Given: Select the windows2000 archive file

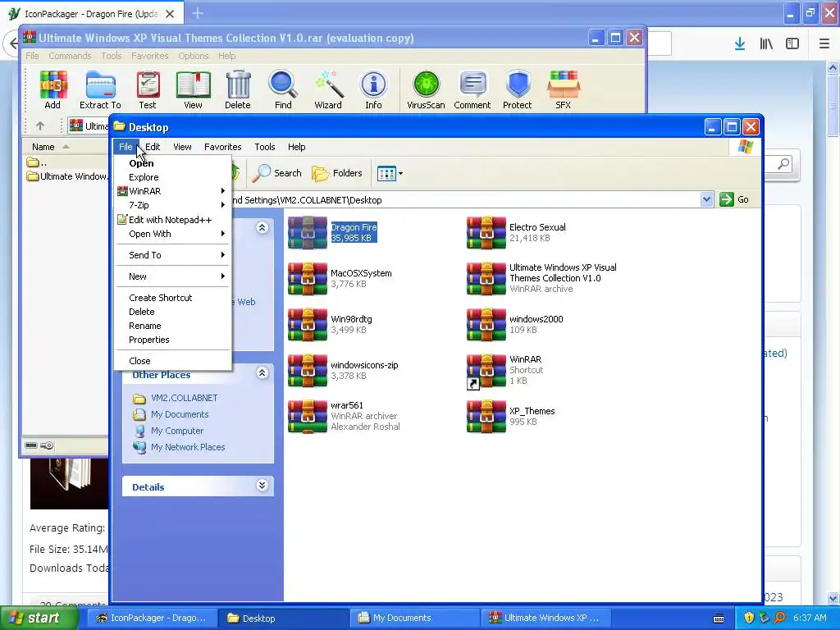Looking at the screenshot, I should pos(486,325).
